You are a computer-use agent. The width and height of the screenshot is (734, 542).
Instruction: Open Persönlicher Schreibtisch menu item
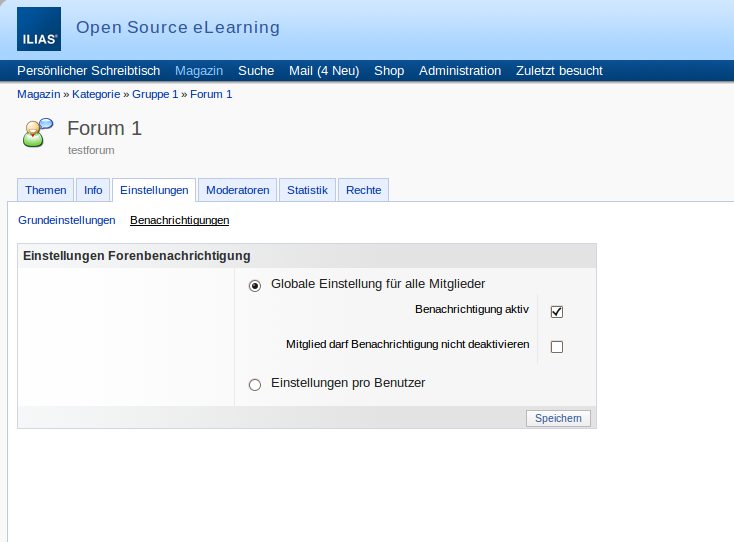point(88,71)
